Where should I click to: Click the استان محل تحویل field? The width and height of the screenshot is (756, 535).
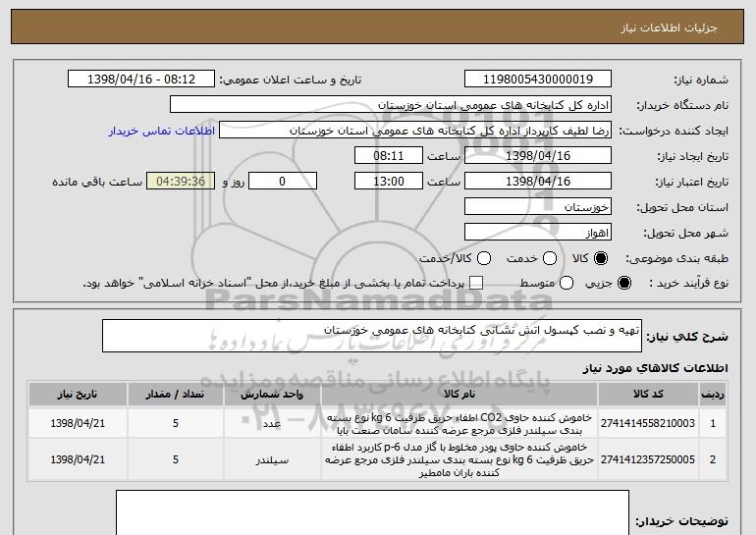tap(536, 207)
